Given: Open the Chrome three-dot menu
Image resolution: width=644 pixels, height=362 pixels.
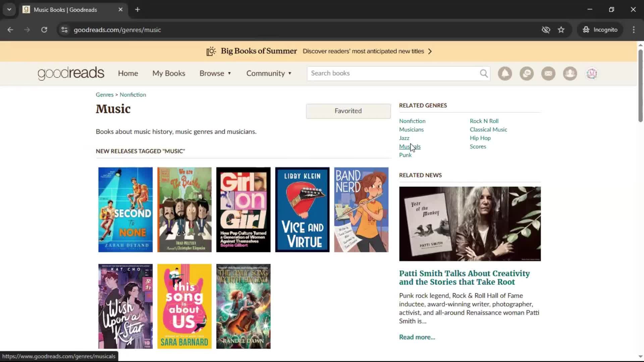Looking at the screenshot, I should pyautogui.click(x=634, y=30).
